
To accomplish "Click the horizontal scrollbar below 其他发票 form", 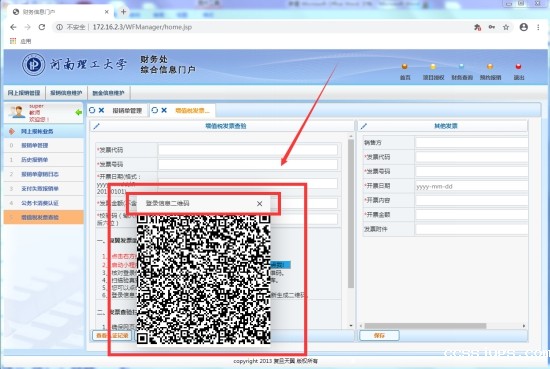I will 425,326.
